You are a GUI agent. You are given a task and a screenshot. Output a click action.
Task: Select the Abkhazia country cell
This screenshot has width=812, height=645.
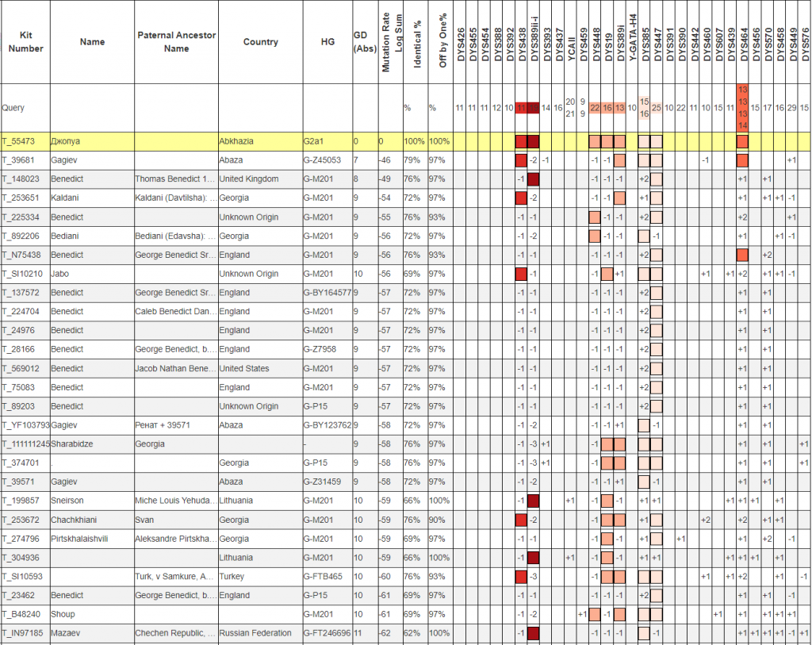[x=236, y=141]
